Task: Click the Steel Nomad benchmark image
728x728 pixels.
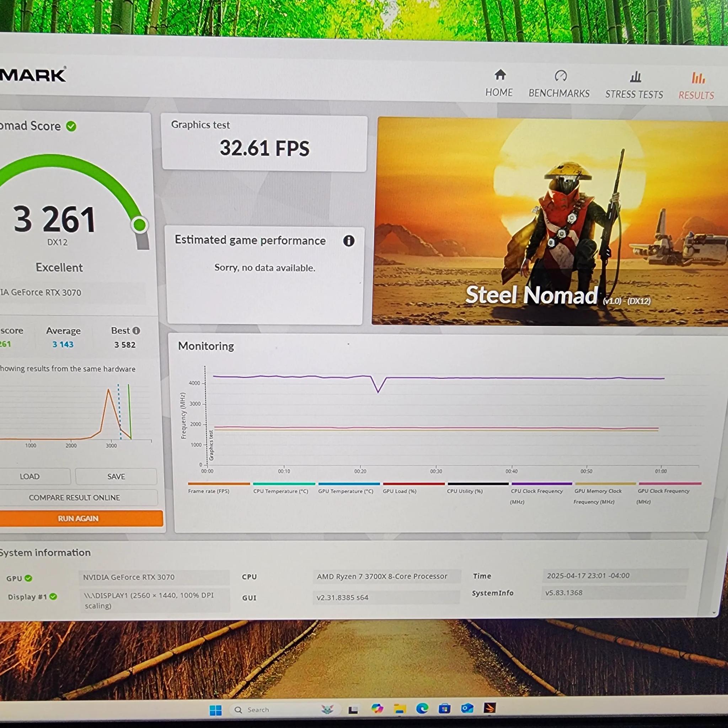Action: (x=550, y=221)
